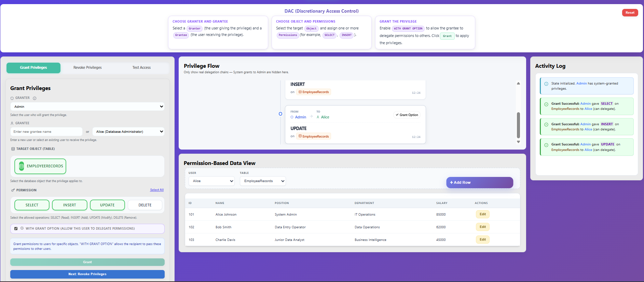Open the Table dropdown in Permission-Based Data View

tap(262, 181)
